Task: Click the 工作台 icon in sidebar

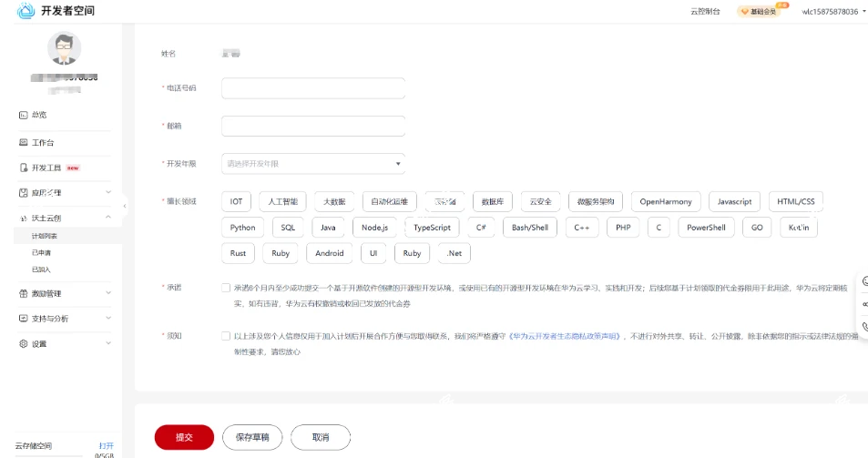Action: click(24, 143)
